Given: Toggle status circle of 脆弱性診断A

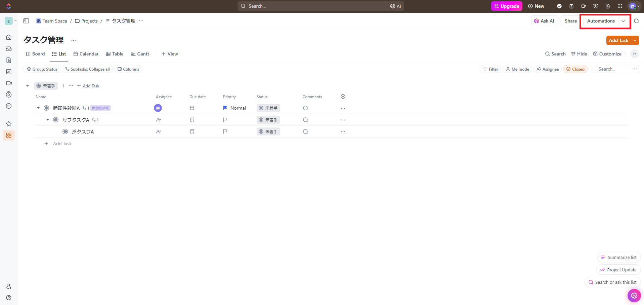Looking at the screenshot, I should [46, 108].
